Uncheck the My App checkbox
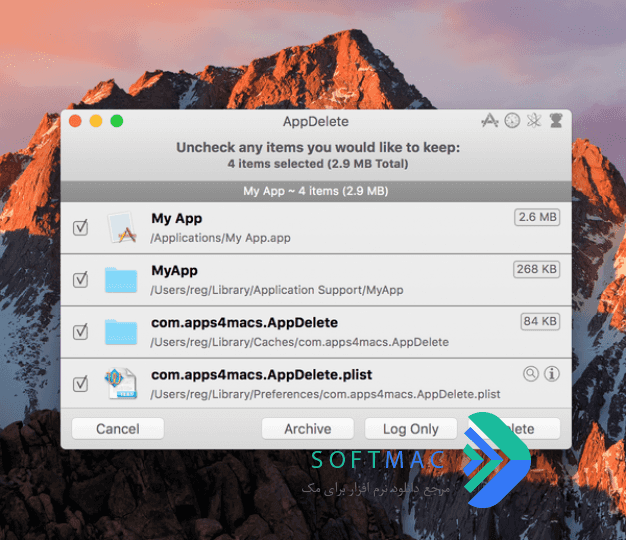 [x=80, y=227]
